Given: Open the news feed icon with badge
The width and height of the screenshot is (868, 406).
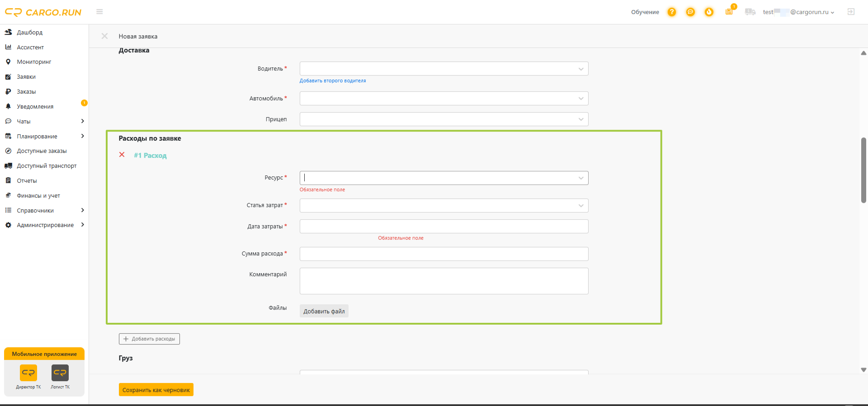Looking at the screenshot, I should pos(730,11).
